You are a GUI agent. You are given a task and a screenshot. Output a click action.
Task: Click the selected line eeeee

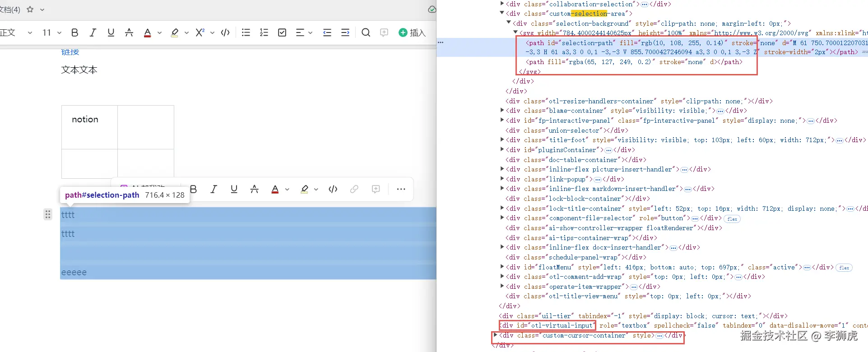coord(74,273)
